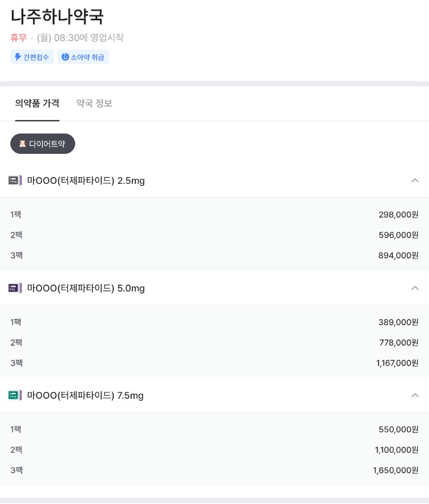Collapse the 마OOO 5.0mg price section
This screenshot has height=504, width=429.
coord(415,288)
